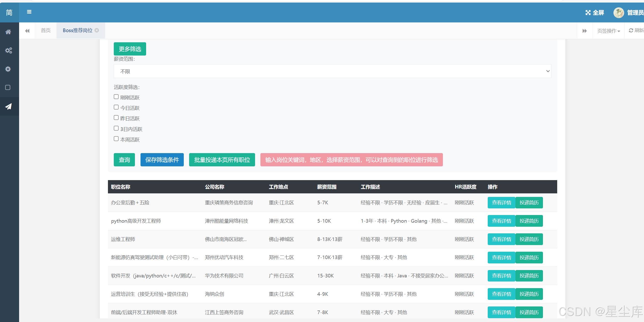644x322 pixels.
Task: Enable the 今日活跃 checkbox
Action: pos(116,107)
